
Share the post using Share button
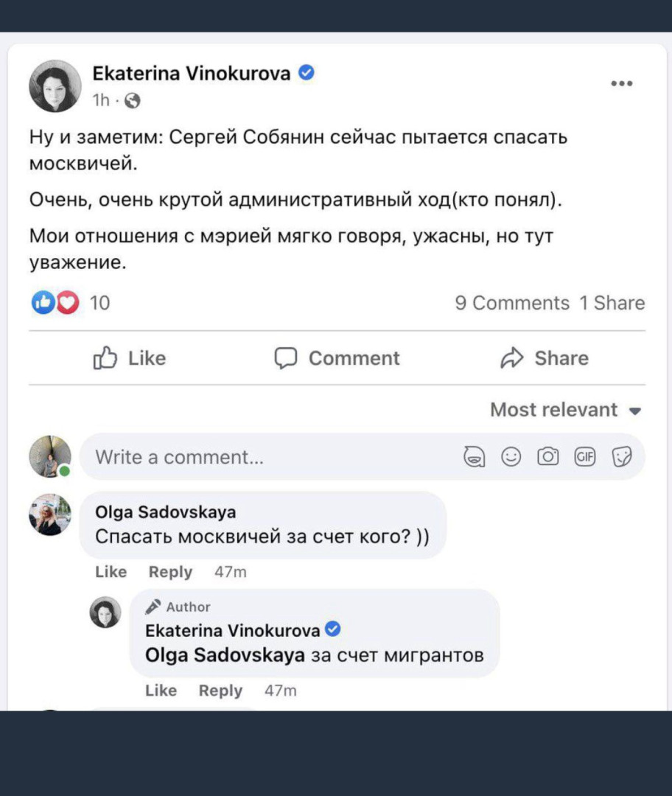click(x=545, y=358)
